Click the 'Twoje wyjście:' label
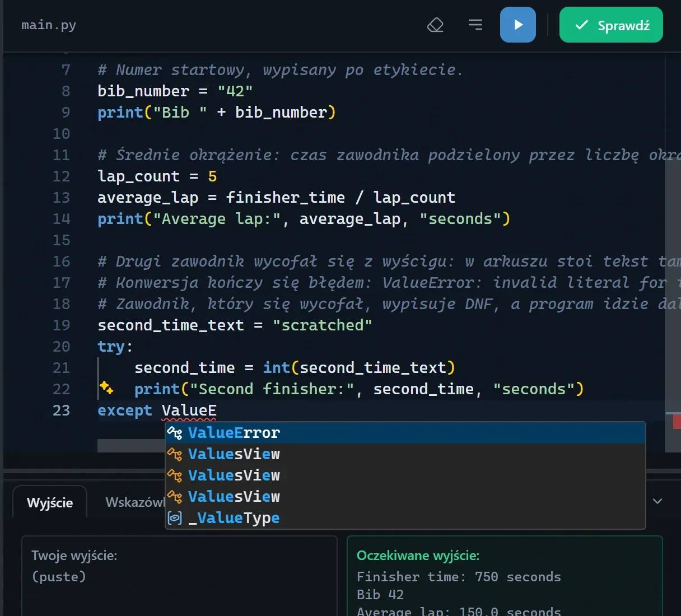 point(74,556)
